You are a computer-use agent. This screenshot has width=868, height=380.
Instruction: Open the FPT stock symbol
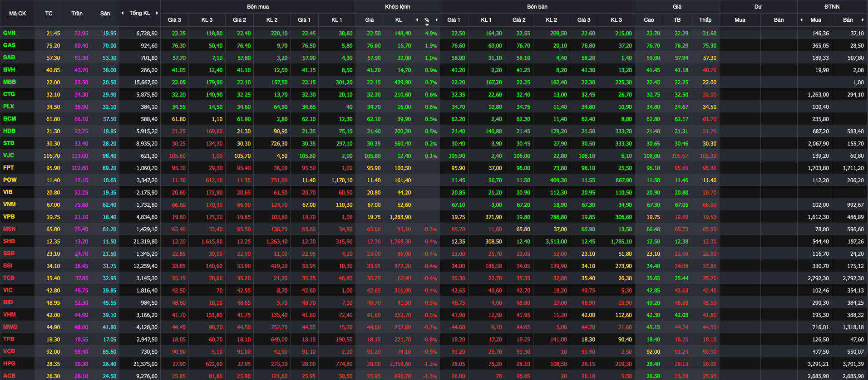(9, 168)
